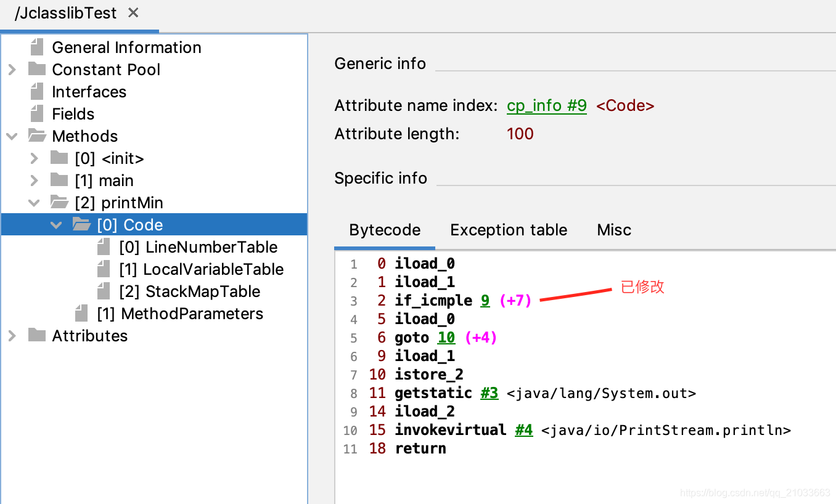Screen dimensions: 836x504
Task: Follow goto jump target 10 link
Action: [x=446, y=338]
